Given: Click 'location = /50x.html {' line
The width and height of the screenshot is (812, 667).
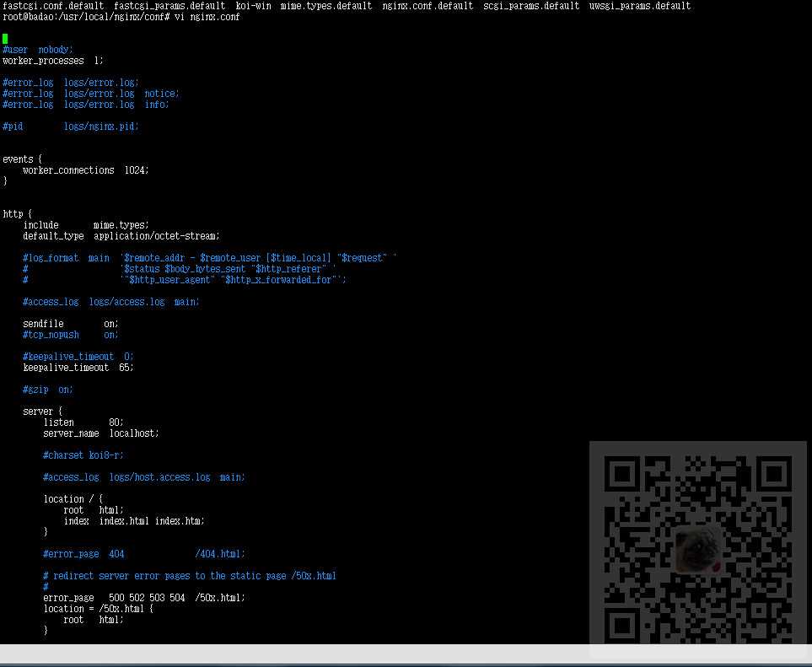Looking at the screenshot, I should click(x=99, y=609).
